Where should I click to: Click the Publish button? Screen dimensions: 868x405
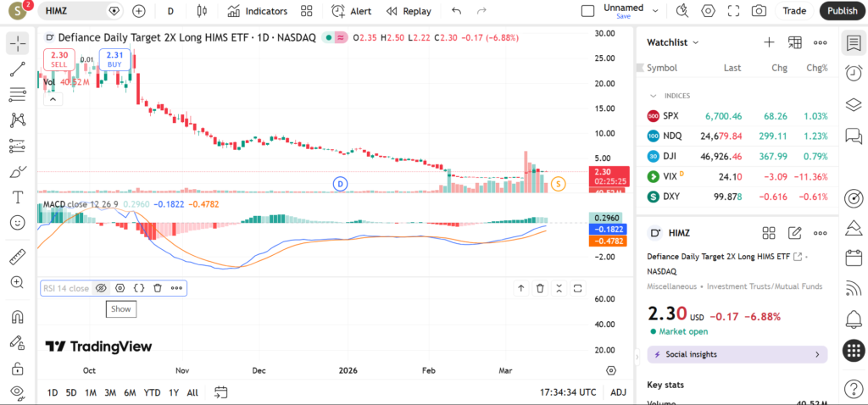842,11
